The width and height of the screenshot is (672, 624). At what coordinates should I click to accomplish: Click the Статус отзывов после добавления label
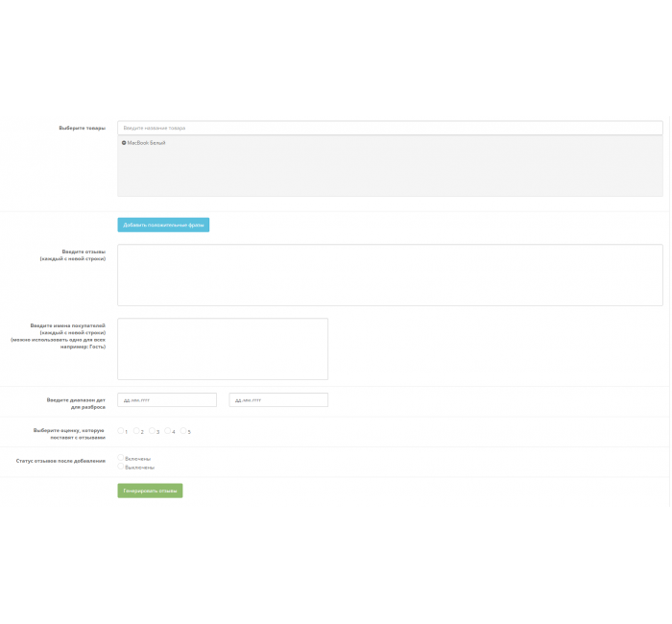click(60, 461)
